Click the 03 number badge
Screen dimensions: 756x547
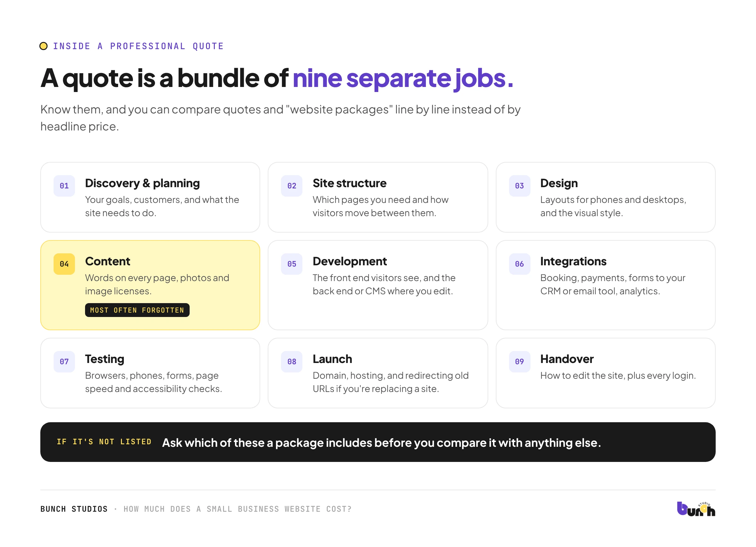coord(519,186)
